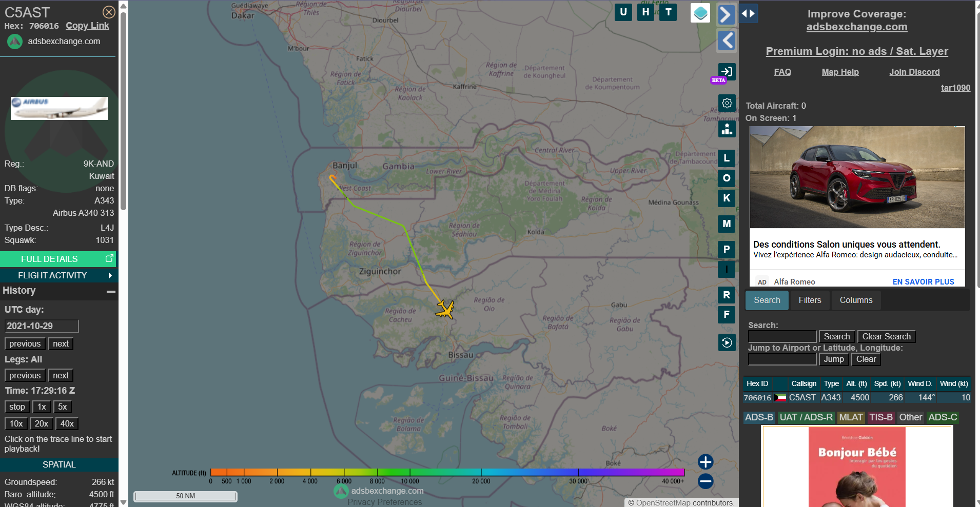Toggle the U button at map top
The image size is (980, 507).
click(x=623, y=12)
